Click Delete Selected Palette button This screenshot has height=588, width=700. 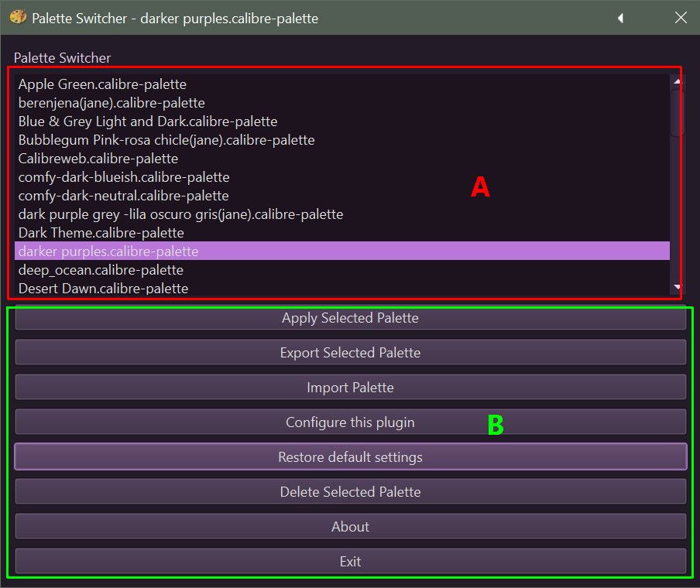click(x=351, y=491)
